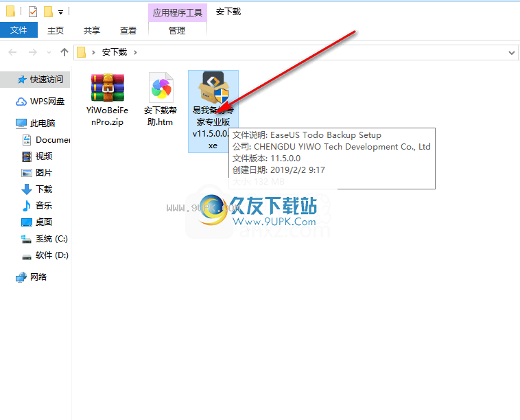Screen dimensions: 520x420
Task: Click the blue 下载 arrow icon
Action: [x=27, y=189]
